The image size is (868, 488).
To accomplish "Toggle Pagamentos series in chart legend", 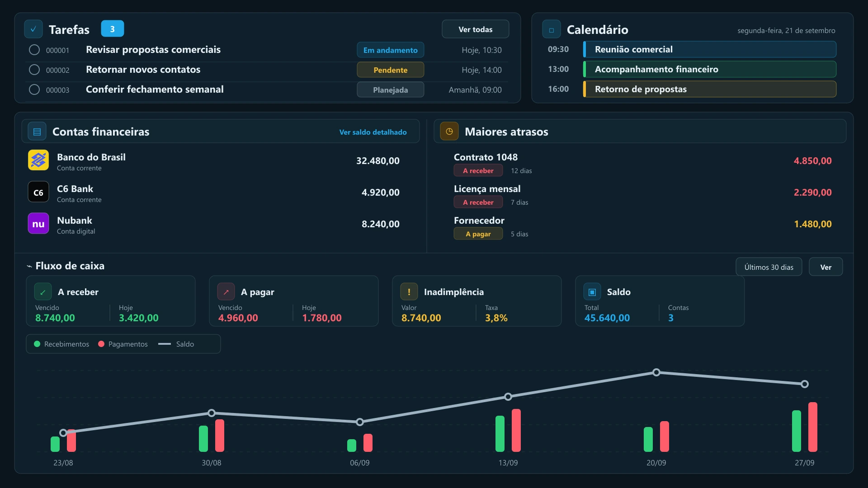I will point(123,344).
